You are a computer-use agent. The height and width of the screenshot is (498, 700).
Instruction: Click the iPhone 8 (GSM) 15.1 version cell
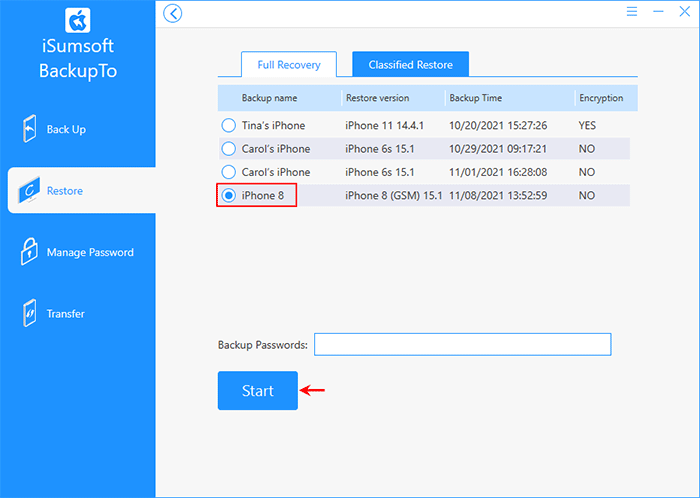tap(394, 195)
